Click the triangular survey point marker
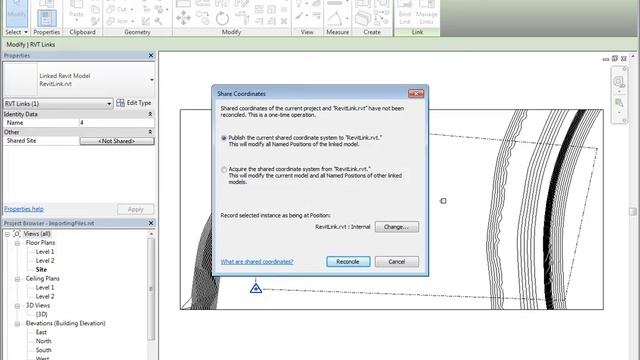The height and width of the screenshot is (360, 640). 256,288
